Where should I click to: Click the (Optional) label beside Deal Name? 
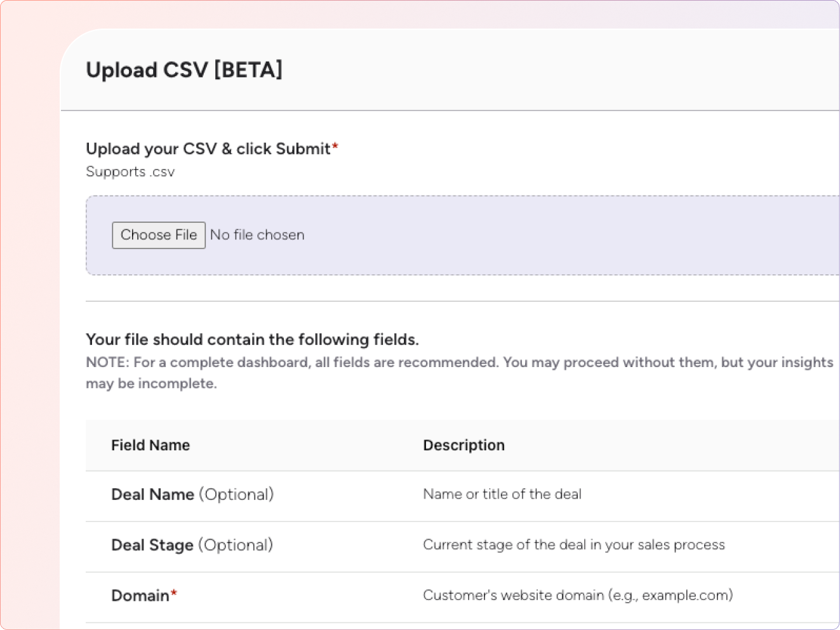click(x=236, y=495)
